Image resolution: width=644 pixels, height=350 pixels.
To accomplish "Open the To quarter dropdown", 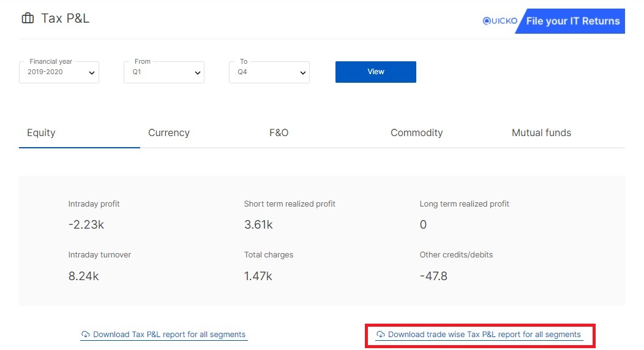I will [x=269, y=72].
